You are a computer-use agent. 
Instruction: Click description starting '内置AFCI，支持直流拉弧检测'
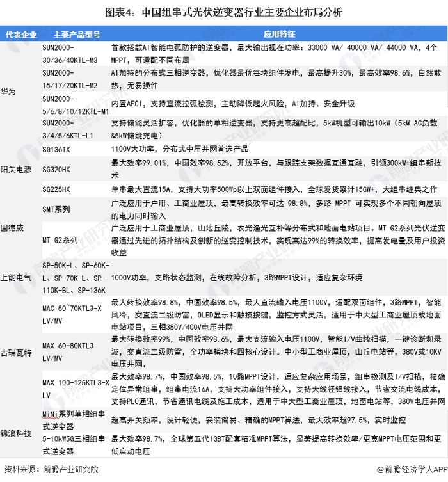pyautogui.click(x=233, y=104)
